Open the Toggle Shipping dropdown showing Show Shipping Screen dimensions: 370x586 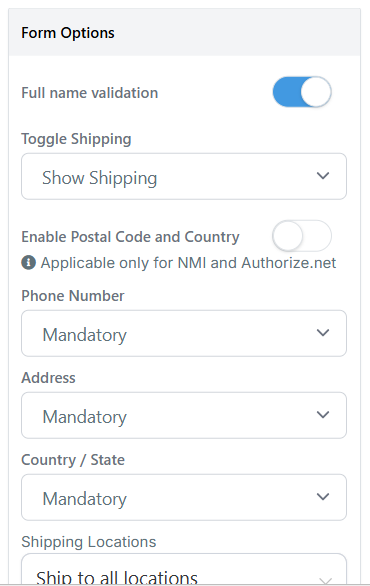click(x=184, y=176)
